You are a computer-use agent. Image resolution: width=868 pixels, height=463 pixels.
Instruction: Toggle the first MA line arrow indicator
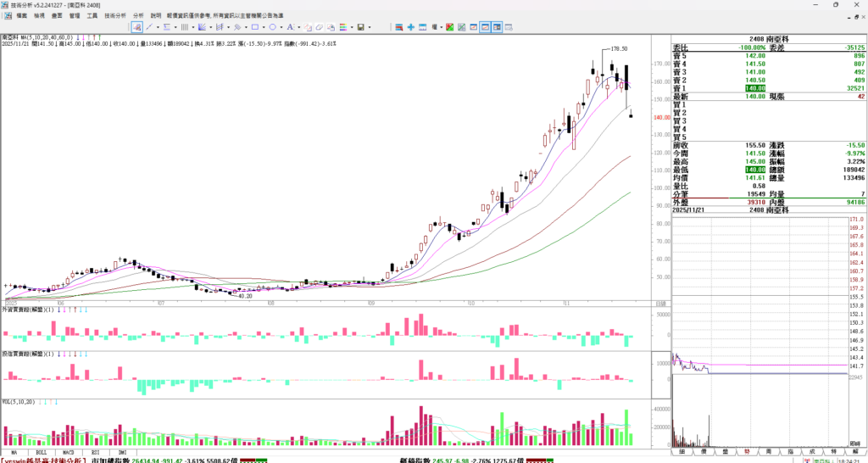(78, 37)
